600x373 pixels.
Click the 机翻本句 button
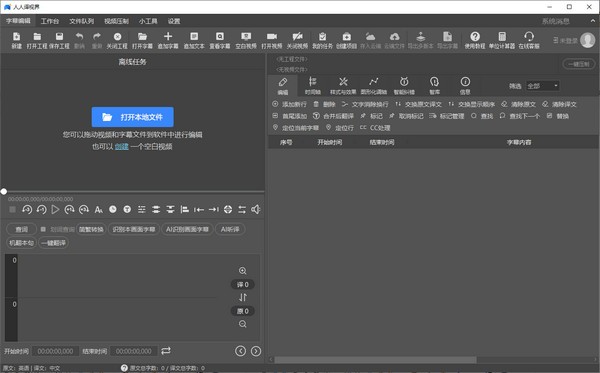21,243
